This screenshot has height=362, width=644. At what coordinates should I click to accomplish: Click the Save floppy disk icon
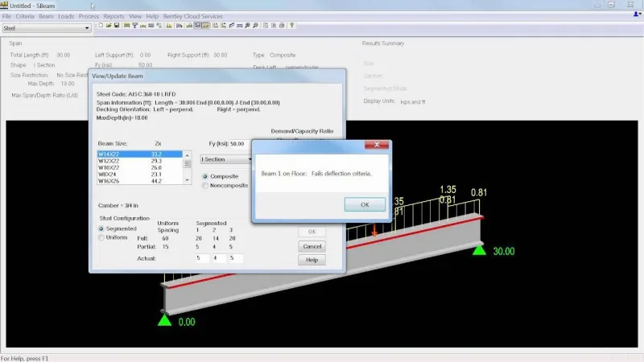117,26
